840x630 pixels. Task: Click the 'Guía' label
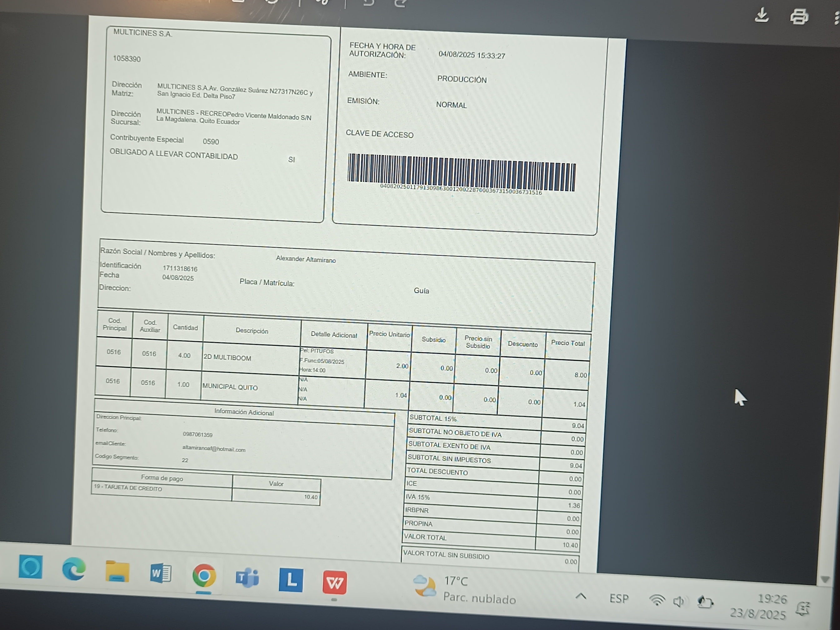click(421, 291)
